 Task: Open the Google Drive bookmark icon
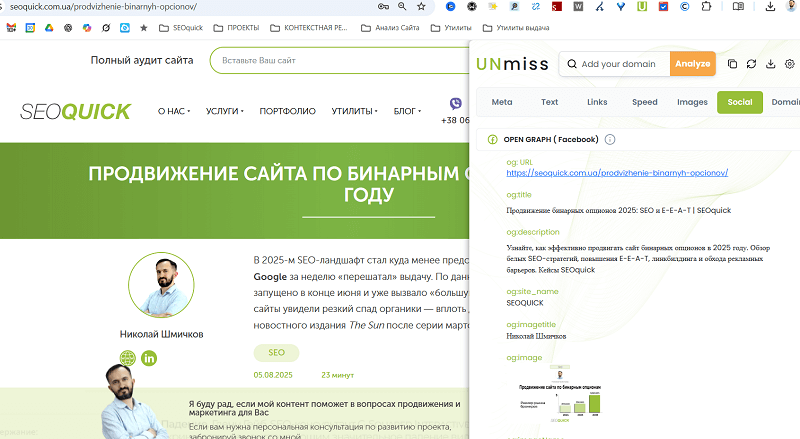click(x=49, y=28)
